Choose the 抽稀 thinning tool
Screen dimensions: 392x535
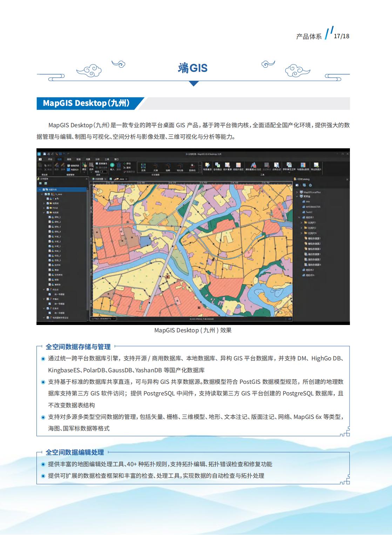coord(168,167)
